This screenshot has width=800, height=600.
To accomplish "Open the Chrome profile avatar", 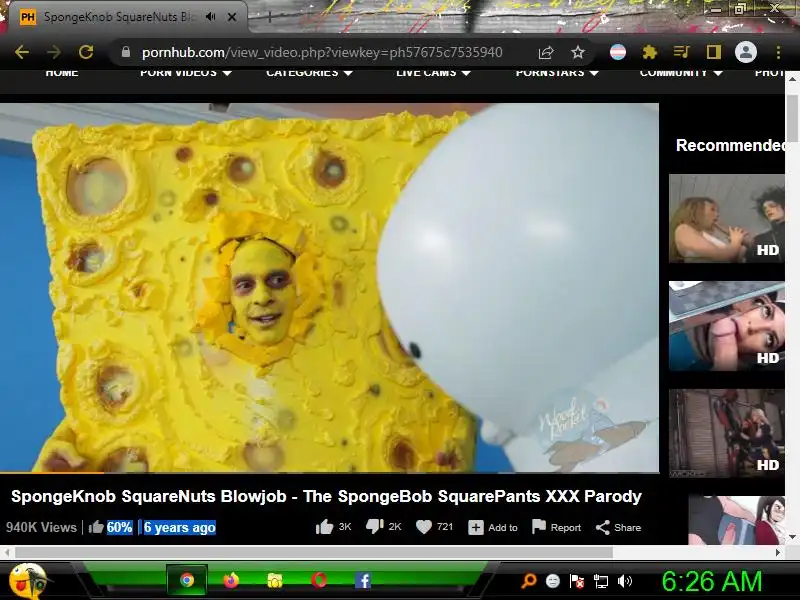I will click(745, 52).
